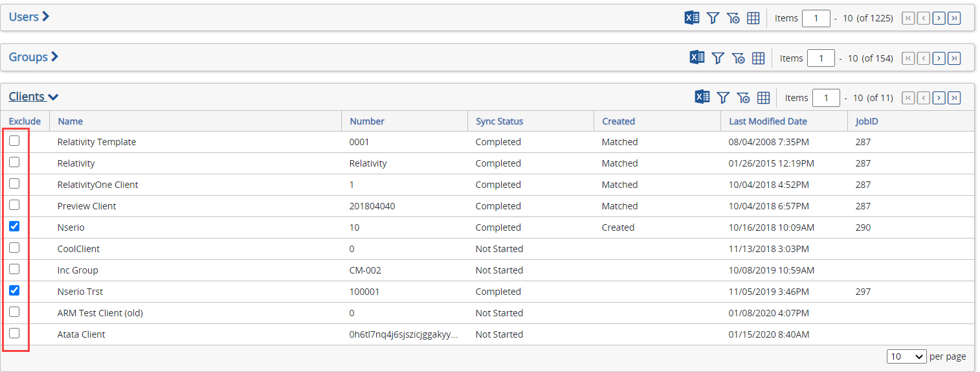Sort by the JobID column header

(867, 121)
